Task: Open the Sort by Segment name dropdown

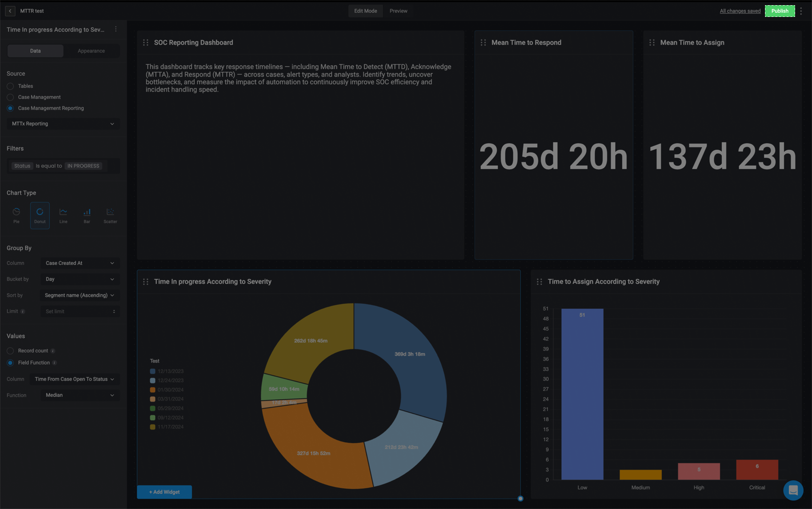Action: click(80, 295)
